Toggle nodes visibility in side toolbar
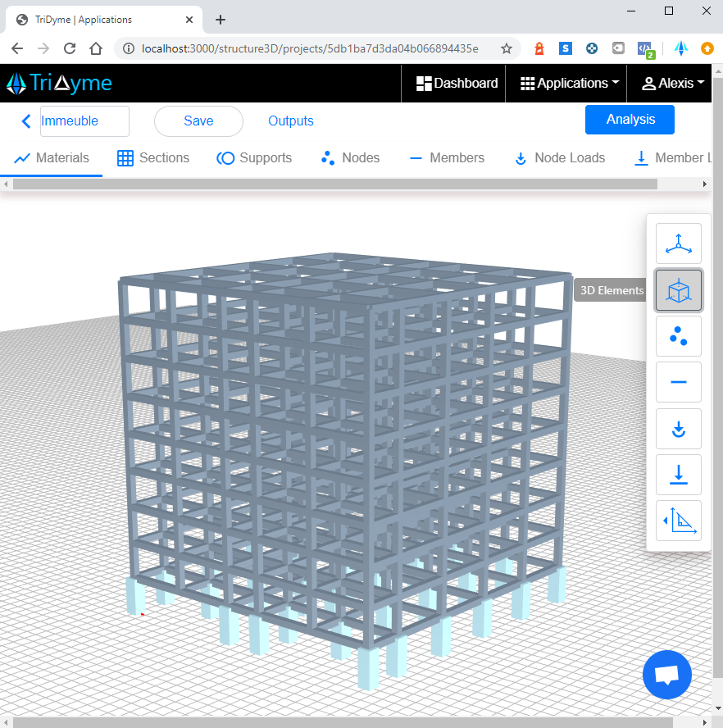 [x=679, y=336]
